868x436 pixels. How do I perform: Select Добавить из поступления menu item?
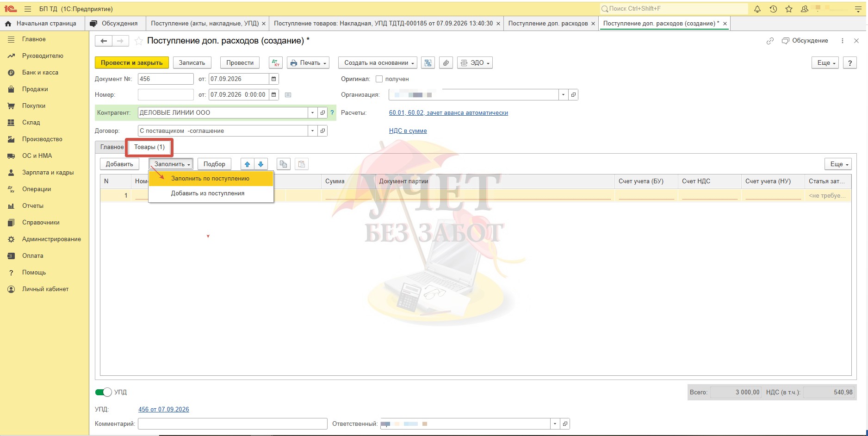(211, 193)
